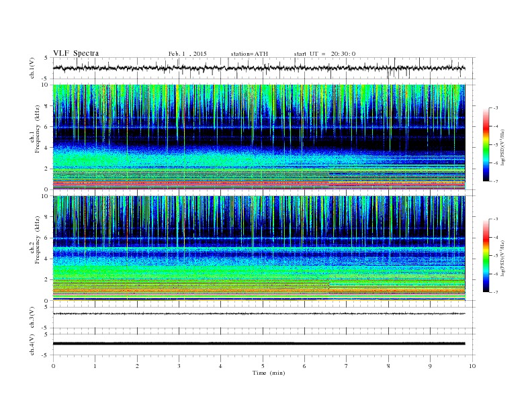532x411 pixels.
Task: Click the "-7" tick on ch.2 colorbar
Action: [x=496, y=292]
